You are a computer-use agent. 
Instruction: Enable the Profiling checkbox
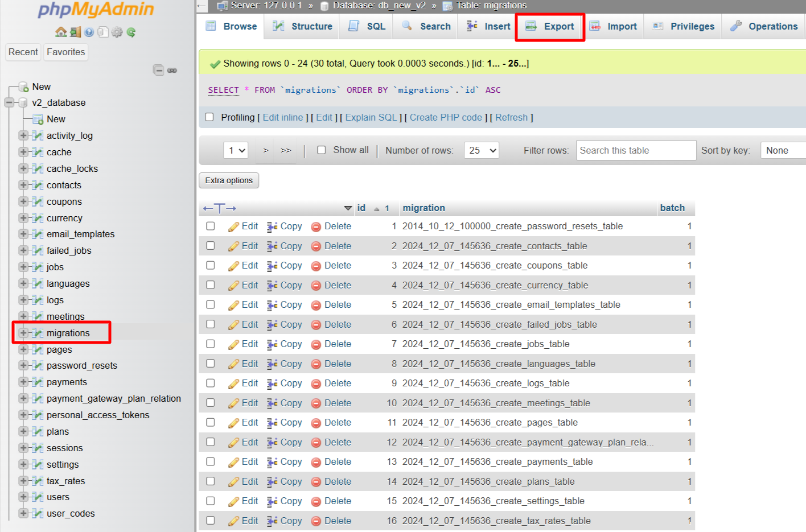[x=209, y=117]
